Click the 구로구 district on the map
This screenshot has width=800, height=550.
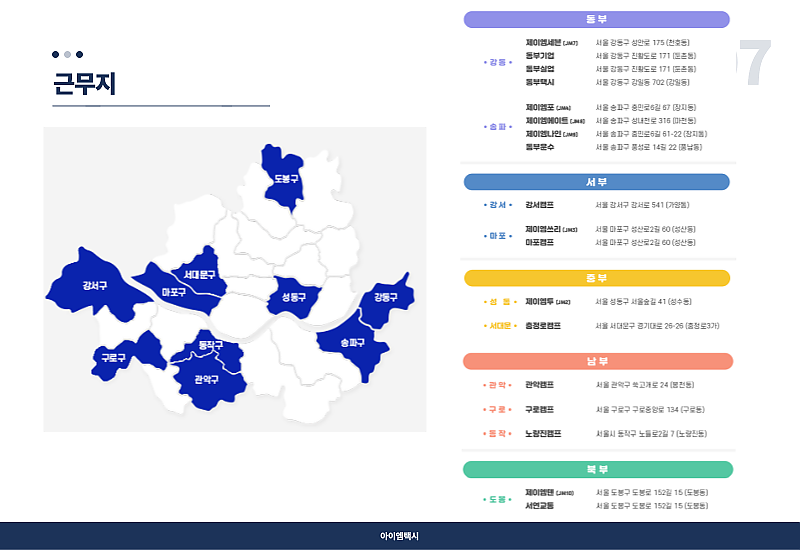[114, 357]
